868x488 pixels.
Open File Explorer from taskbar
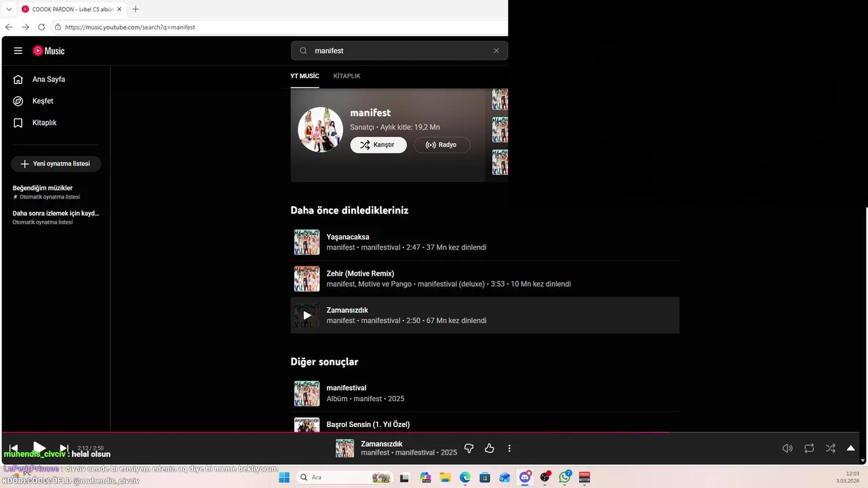tap(445, 477)
